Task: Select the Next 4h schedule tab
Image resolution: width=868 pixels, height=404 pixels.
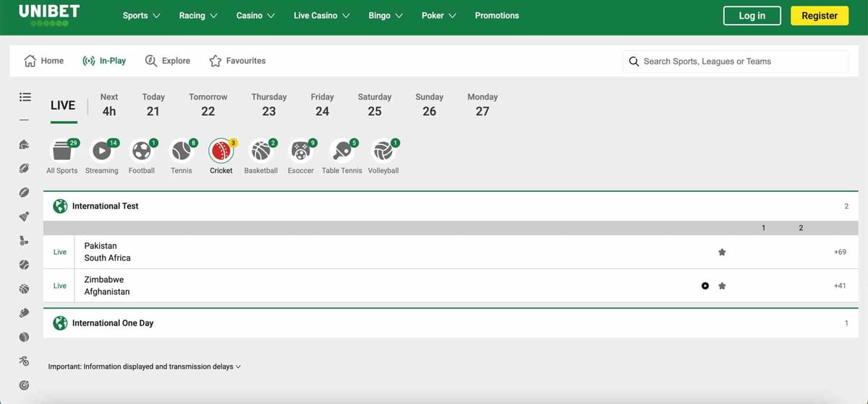Action: pos(109,104)
